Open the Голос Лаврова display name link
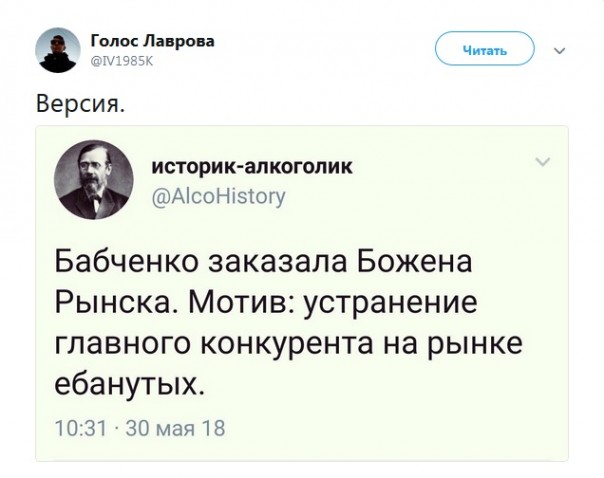The height and width of the screenshot is (478, 604). [x=152, y=41]
